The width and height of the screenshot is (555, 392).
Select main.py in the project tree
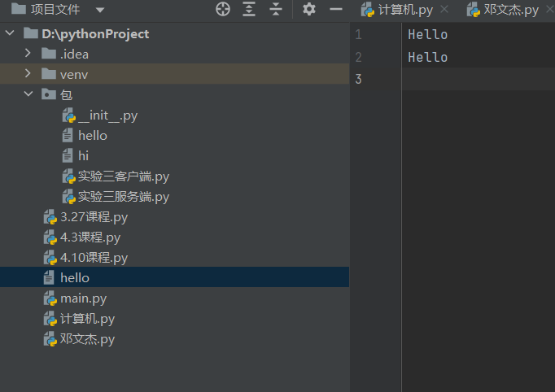[x=83, y=298]
